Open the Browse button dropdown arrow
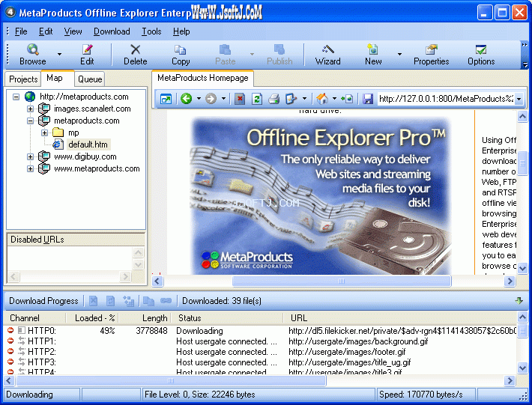Viewport: 532px width, 405px height. pos(59,54)
